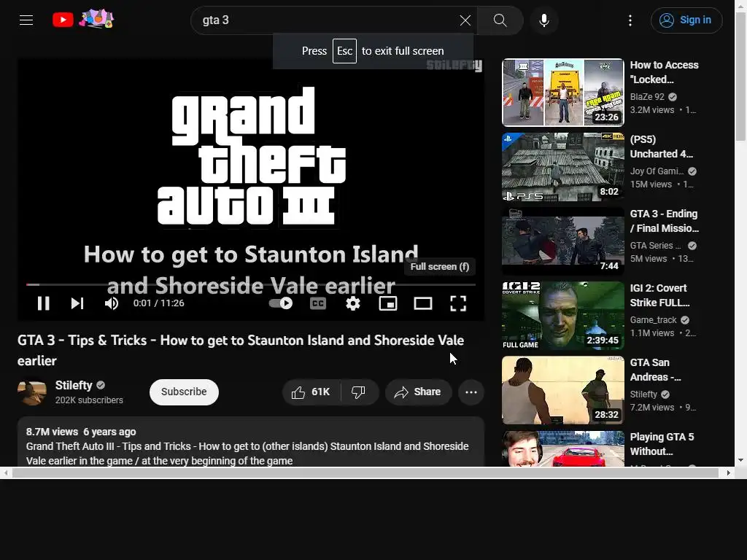747x560 pixels.
Task: Click the channel name GTA Series
Action: pyautogui.click(x=656, y=245)
